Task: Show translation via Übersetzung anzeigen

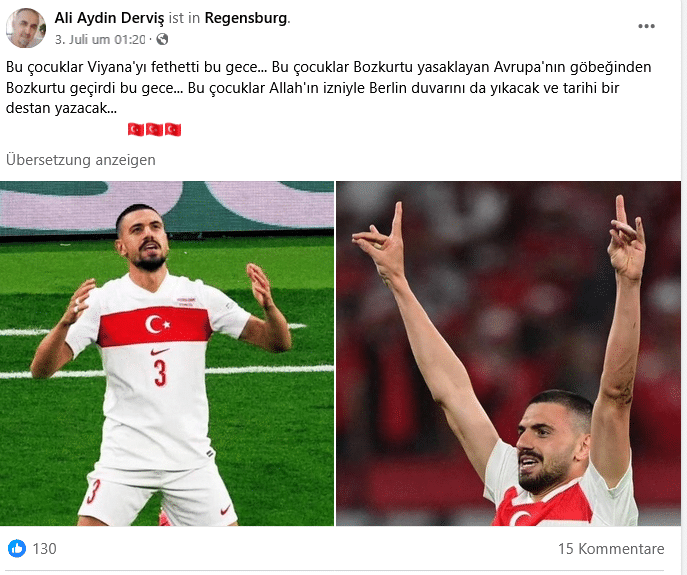Action: [81, 160]
